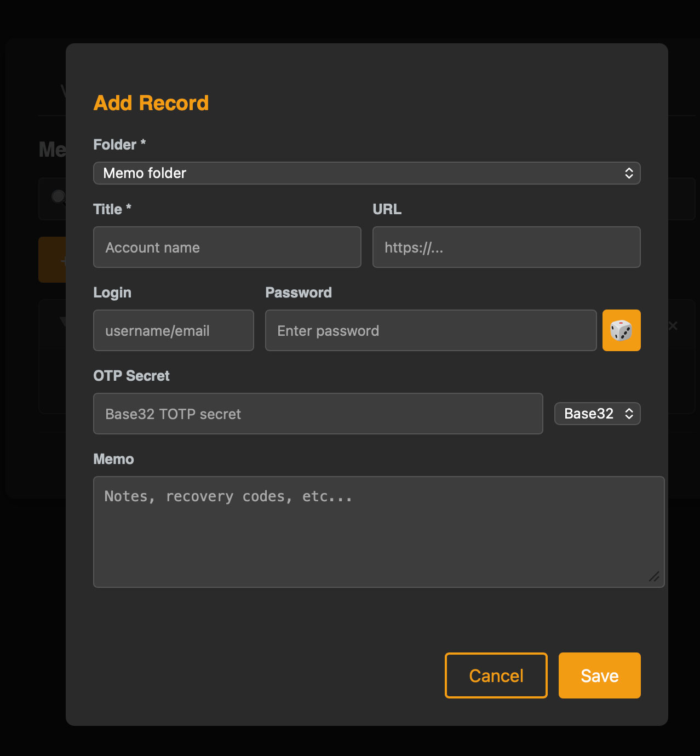Focus the URL https field
Image resolution: width=700 pixels, height=756 pixels.
506,247
